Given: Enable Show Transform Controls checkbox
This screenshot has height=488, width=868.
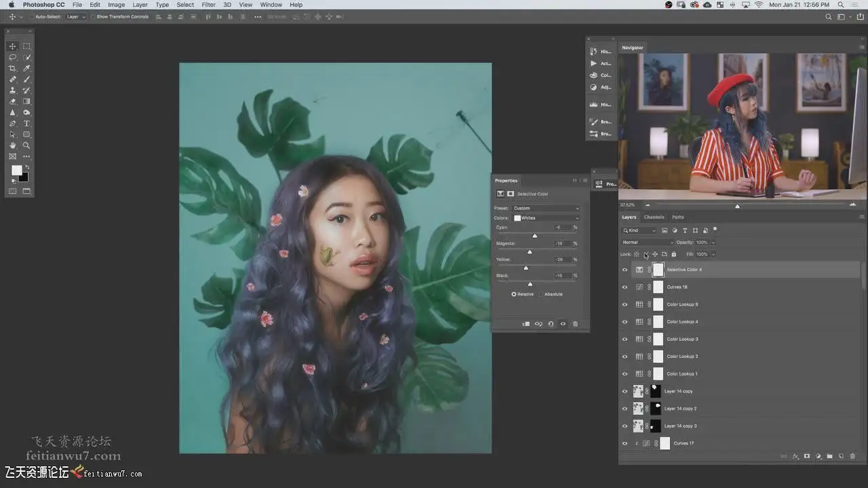Looking at the screenshot, I should [93, 16].
